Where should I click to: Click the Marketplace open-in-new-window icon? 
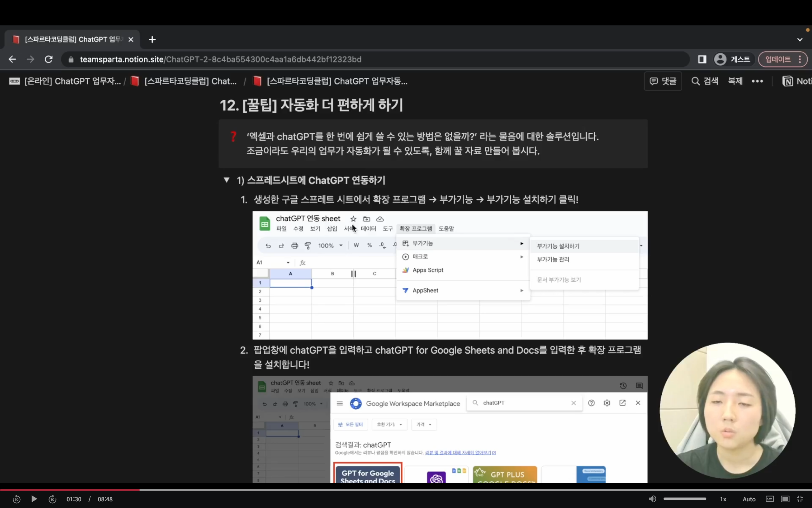[x=622, y=403]
